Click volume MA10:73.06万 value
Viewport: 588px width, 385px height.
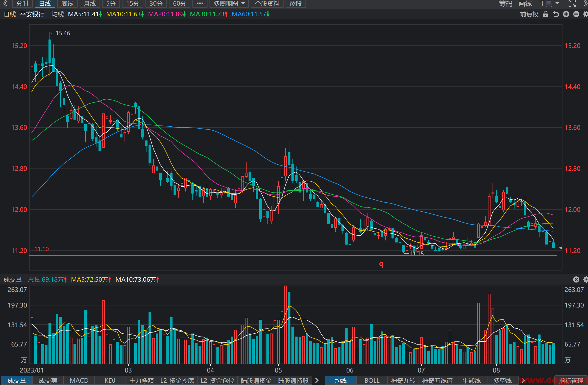pos(138,280)
